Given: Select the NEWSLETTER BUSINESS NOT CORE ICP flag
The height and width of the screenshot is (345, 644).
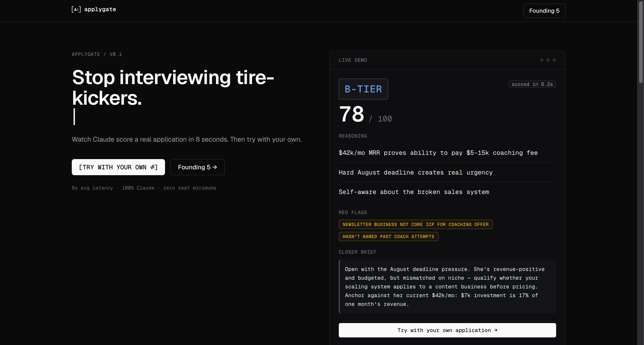Looking at the screenshot, I should 415,224.
